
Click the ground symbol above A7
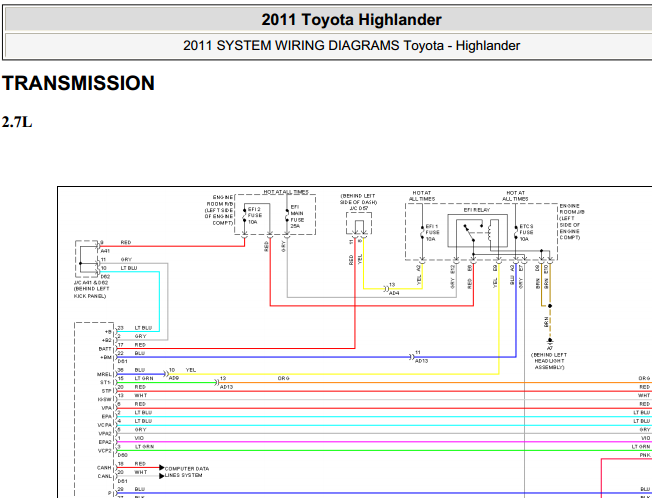pyautogui.click(x=550, y=340)
